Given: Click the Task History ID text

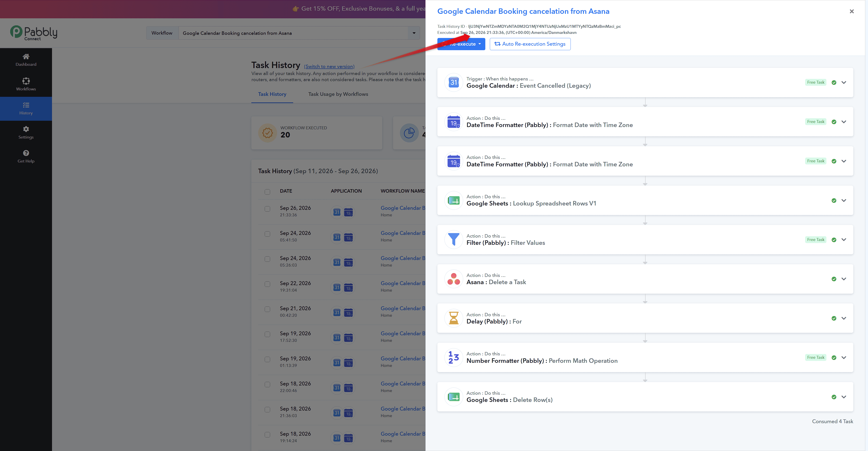Looking at the screenshot, I should coord(529,26).
